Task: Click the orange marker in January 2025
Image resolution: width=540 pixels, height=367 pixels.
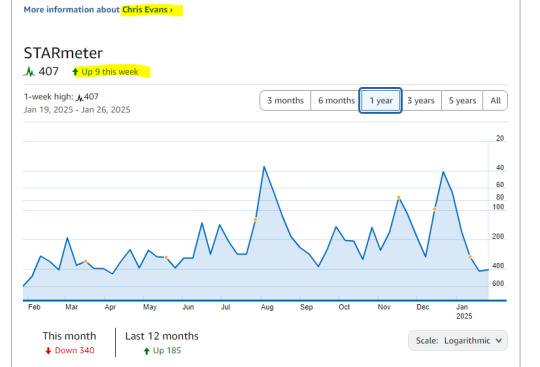Action: 470,257
